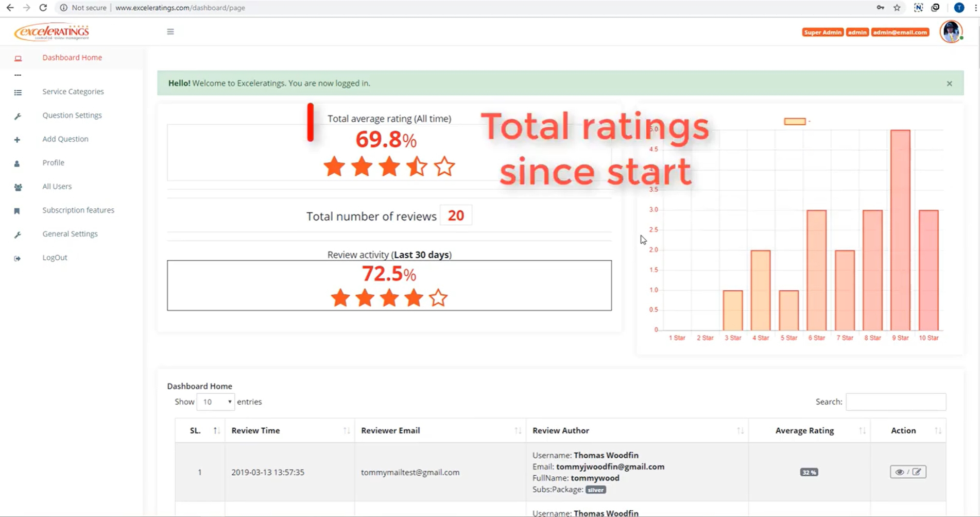
Task: Open General Settings in sidebar
Action: 70,234
